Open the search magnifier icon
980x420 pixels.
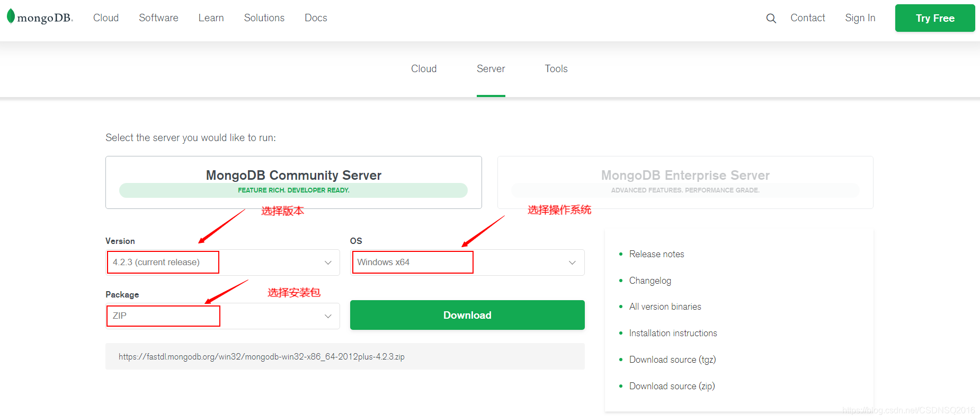click(x=771, y=19)
